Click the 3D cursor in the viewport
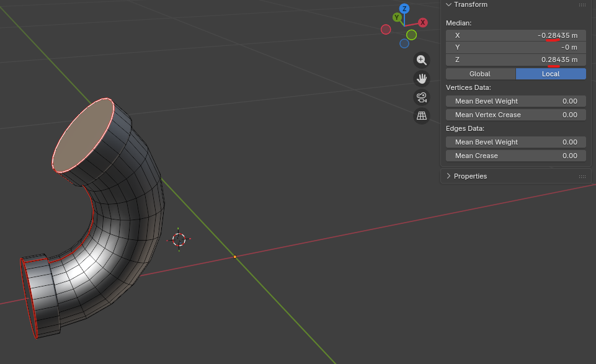The image size is (596, 364). pyautogui.click(x=179, y=239)
